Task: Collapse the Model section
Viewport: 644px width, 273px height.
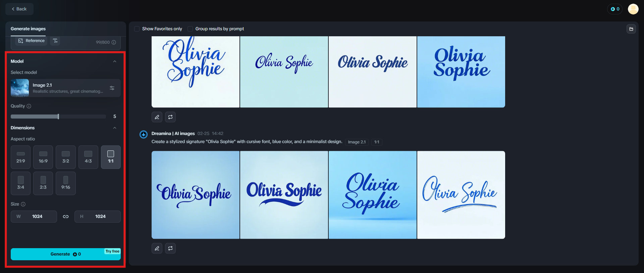Action: pyautogui.click(x=115, y=61)
